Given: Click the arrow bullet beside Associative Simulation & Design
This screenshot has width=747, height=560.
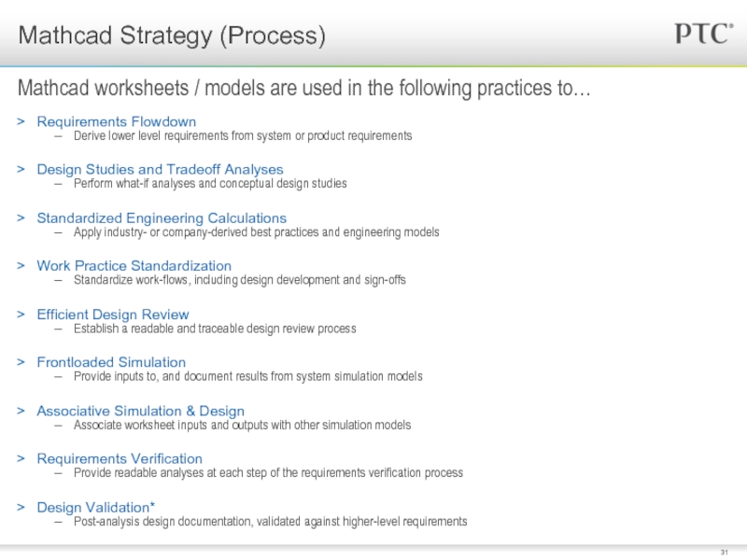Looking at the screenshot, I should click(x=21, y=411).
